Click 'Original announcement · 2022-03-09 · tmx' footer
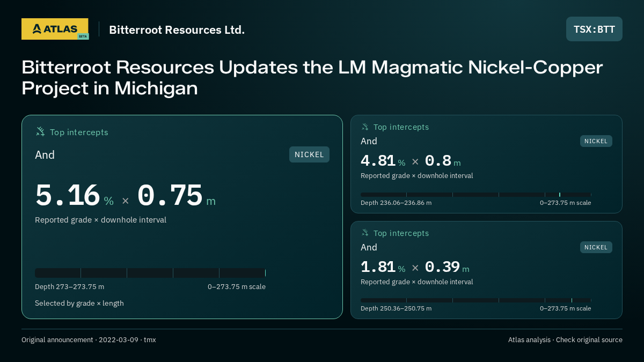Image resolution: width=644 pixels, height=362 pixels. coord(89,340)
